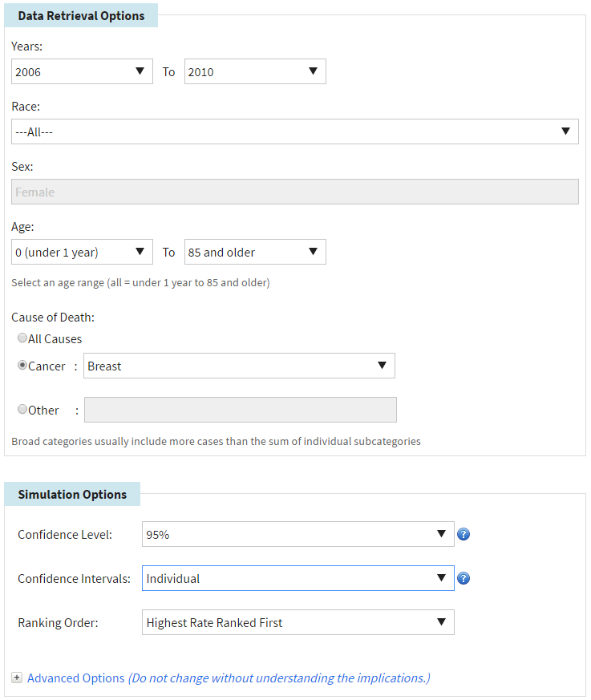Click the Advanced Options link
This screenshot has height=700, width=591.
(x=76, y=678)
